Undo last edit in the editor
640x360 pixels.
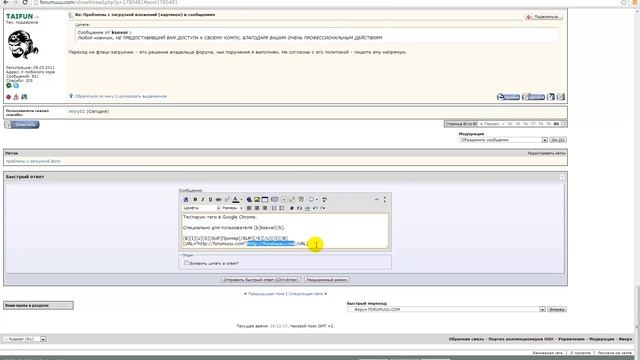pos(316,208)
